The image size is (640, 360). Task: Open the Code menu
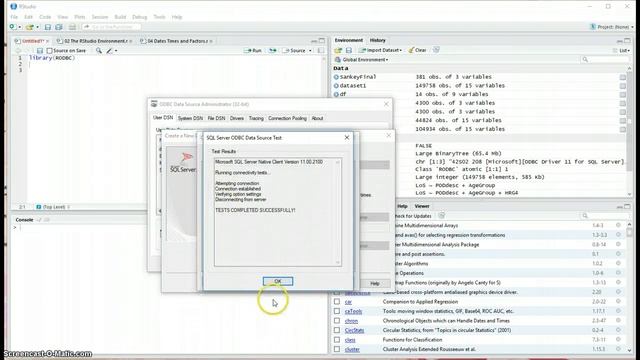coord(45,17)
